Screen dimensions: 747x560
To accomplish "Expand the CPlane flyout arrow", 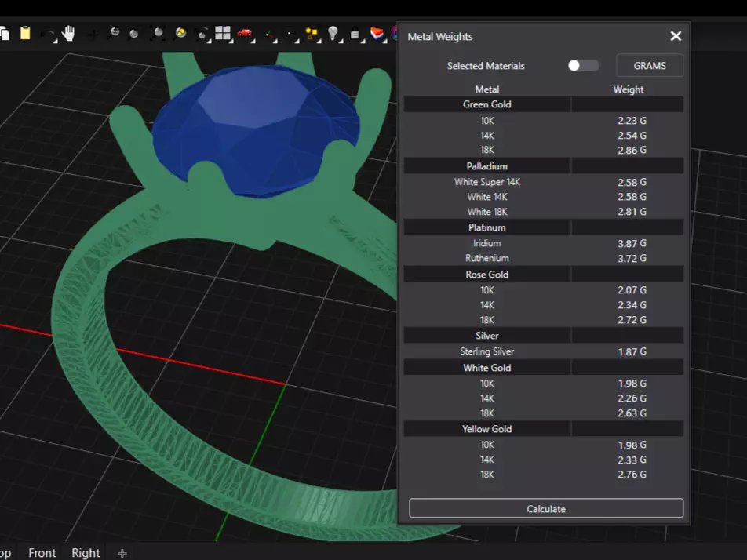I will point(275,42).
